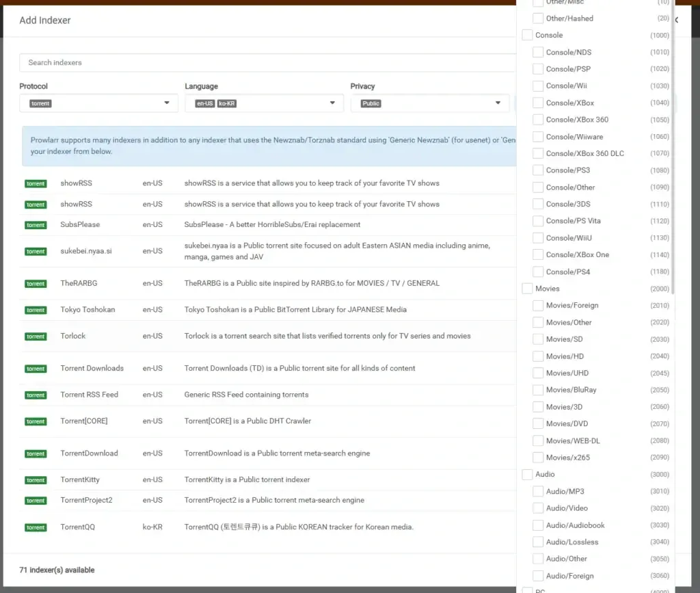Open the Privacy dropdown
The width and height of the screenshot is (700, 593).
(x=498, y=102)
